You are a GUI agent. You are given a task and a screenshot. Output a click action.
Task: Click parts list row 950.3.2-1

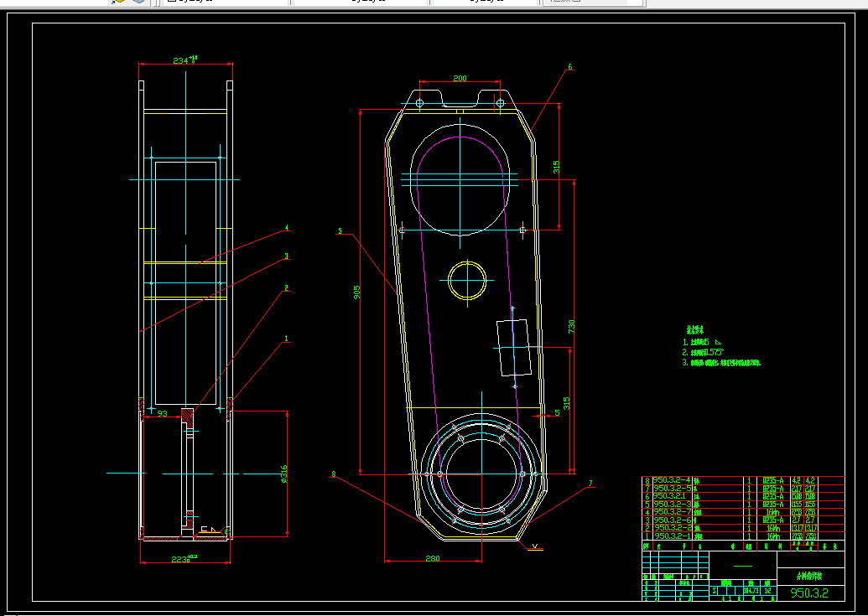tap(743, 536)
